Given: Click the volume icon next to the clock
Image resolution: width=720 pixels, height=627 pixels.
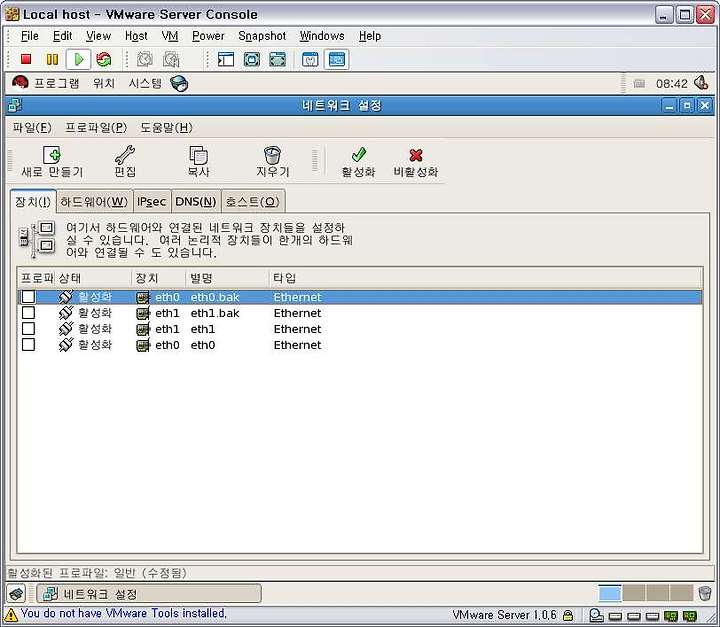Looking at the screenshot, I should [701, 83].
